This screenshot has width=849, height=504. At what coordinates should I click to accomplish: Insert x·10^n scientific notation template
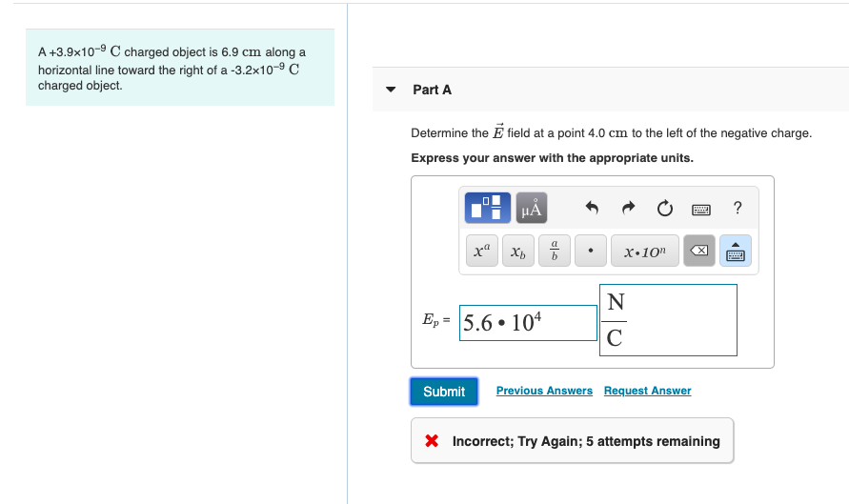(645, 251)
